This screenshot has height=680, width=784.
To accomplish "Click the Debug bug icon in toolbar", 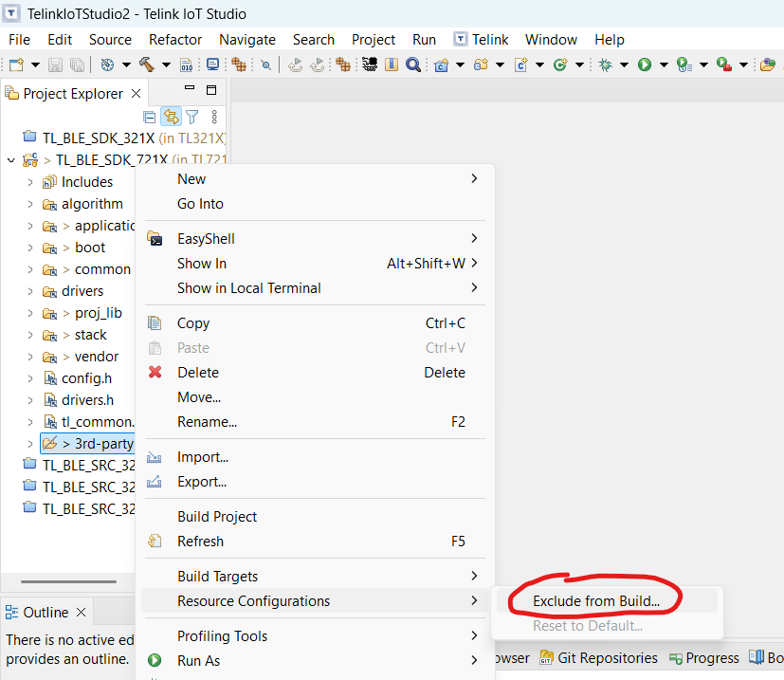I will 604,64.
